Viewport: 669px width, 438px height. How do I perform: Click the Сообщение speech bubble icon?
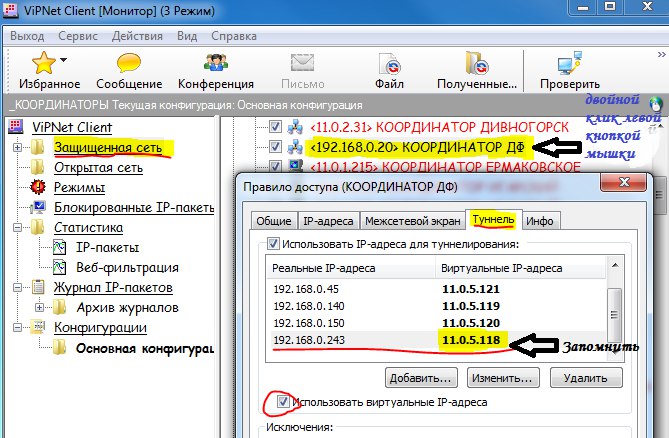pos(128,63)
